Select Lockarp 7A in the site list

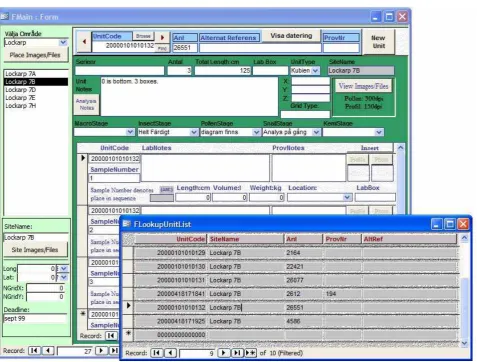point(36,74)
